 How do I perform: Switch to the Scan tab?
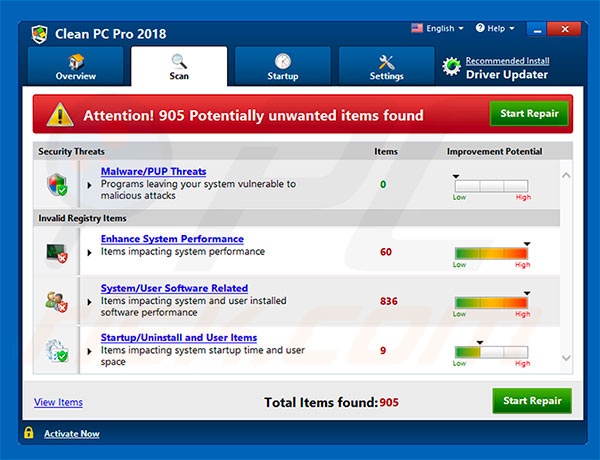click(179, 66)
